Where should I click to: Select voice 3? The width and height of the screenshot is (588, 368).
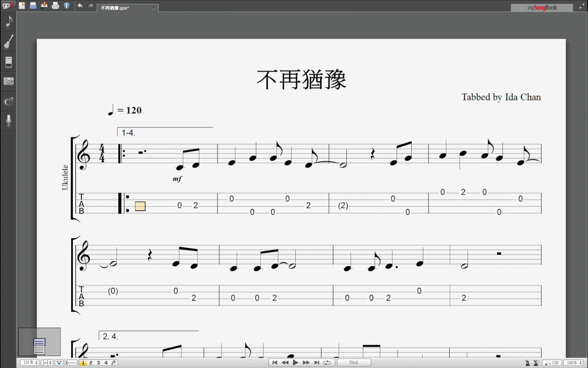(98, 363)
